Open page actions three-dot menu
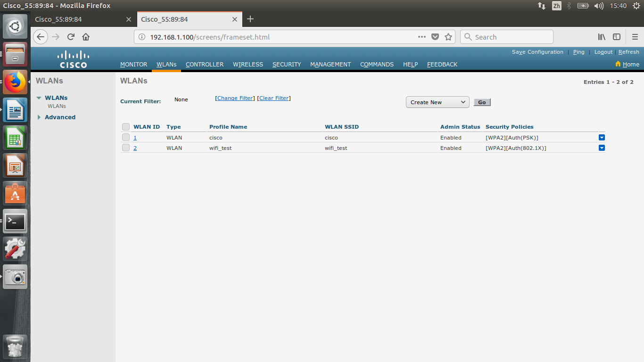The height and width of the screenshot is (362, 644). pyautogui.click(x=422, y=37)
